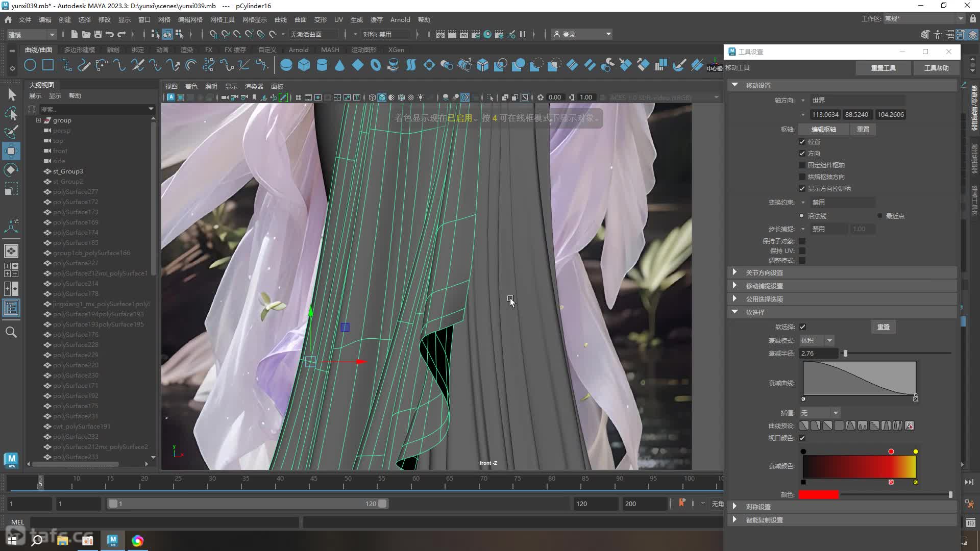The height and width of the screenshot is (551, 980).
Task: Enable the 烘焙枢轴方向 checkbox
Action: (x=802, y=177)
